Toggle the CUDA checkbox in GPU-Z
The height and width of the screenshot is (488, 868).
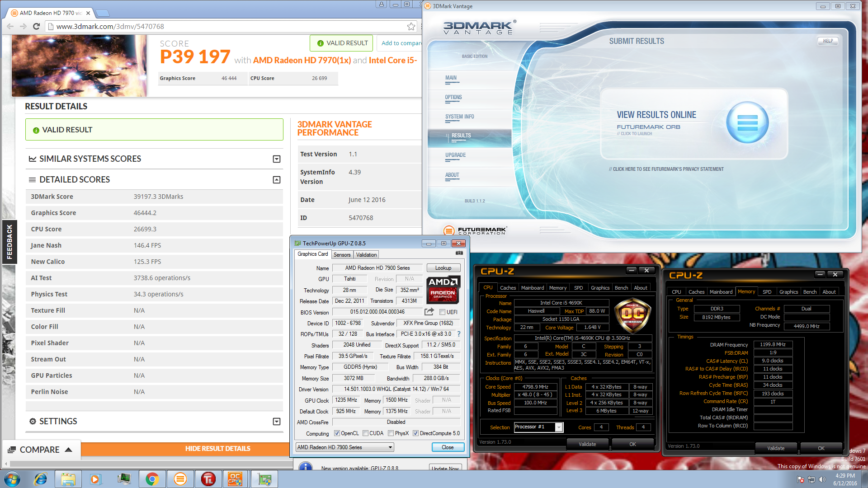click(365, 433)
